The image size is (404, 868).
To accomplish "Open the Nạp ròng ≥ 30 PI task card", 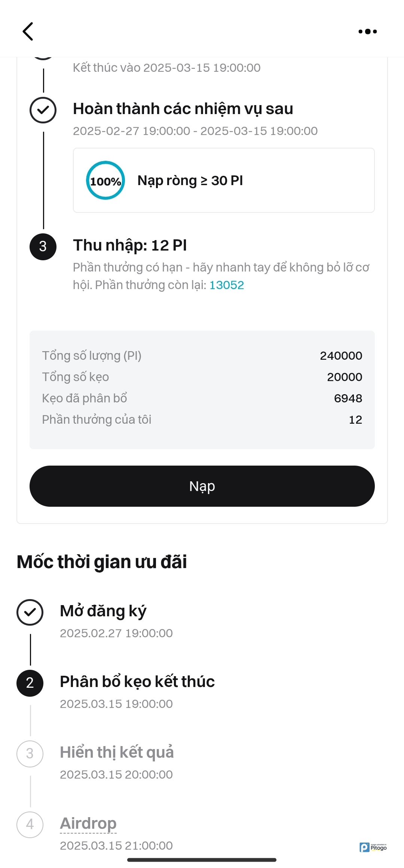I will click(x=224, y=181).
